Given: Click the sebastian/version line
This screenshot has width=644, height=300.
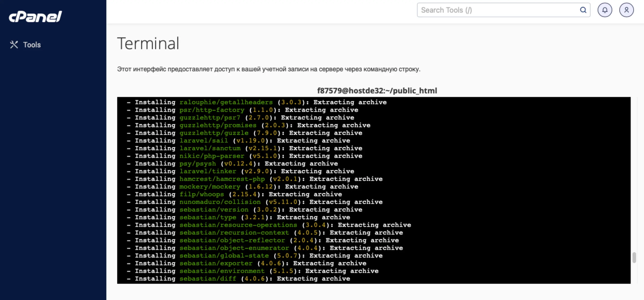Looking at the screenshot, I should pyautogui.click(x=244, y=210).
